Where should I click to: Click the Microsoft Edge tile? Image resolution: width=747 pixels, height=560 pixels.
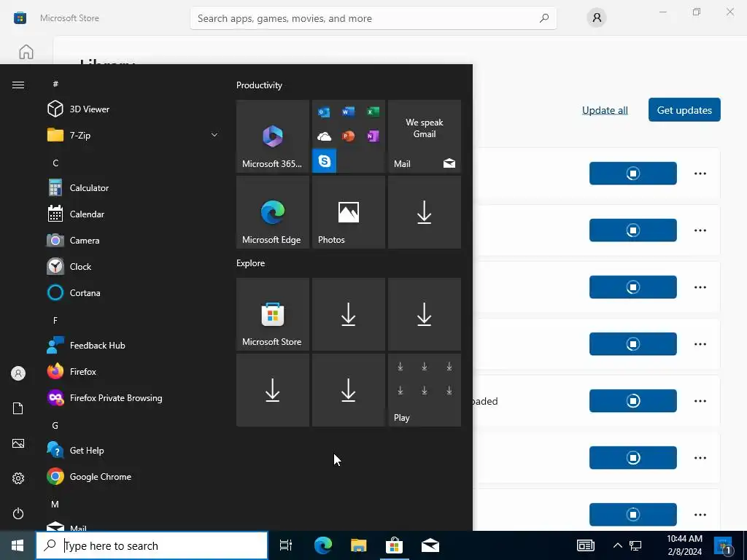click(273, 212)
